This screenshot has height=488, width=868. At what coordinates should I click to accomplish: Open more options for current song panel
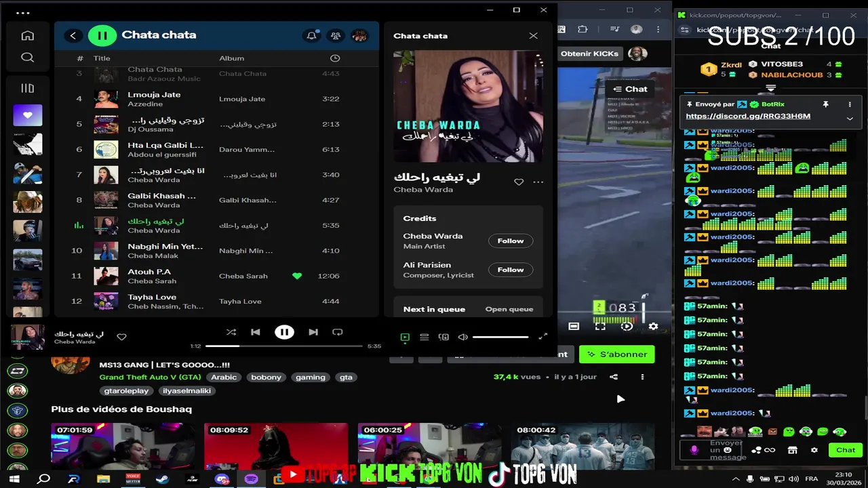[538, 182]
